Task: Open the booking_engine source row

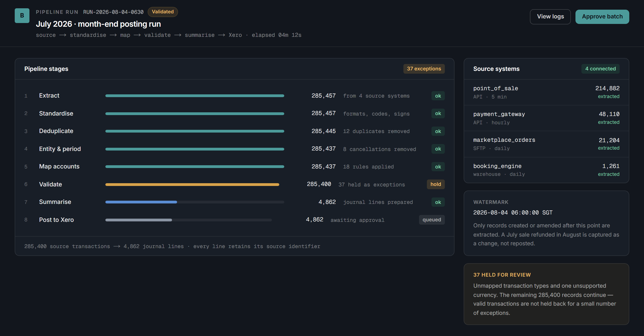Action: [x=546, y=170]
